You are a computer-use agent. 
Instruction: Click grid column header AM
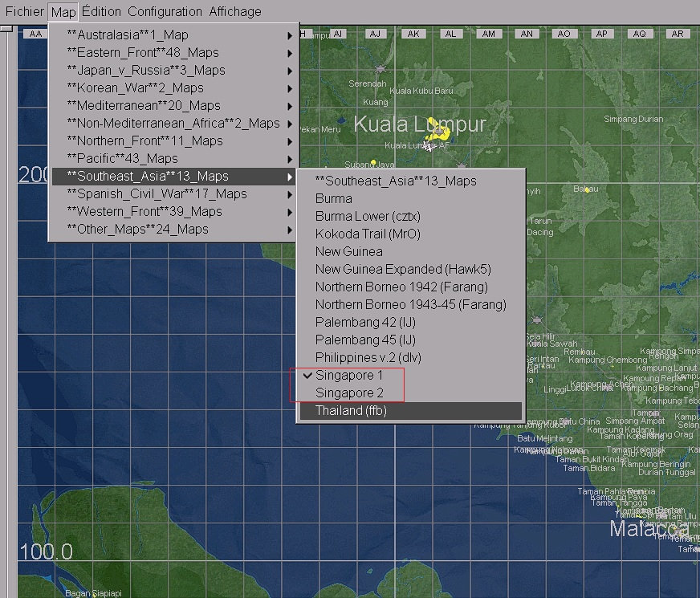coord(489,34)
